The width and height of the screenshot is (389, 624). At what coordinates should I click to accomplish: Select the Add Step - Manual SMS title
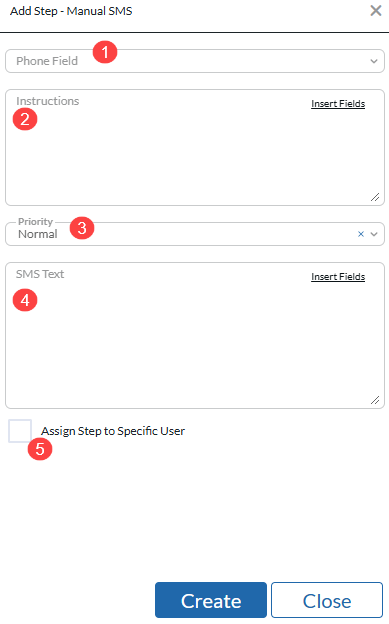(71, 11)
